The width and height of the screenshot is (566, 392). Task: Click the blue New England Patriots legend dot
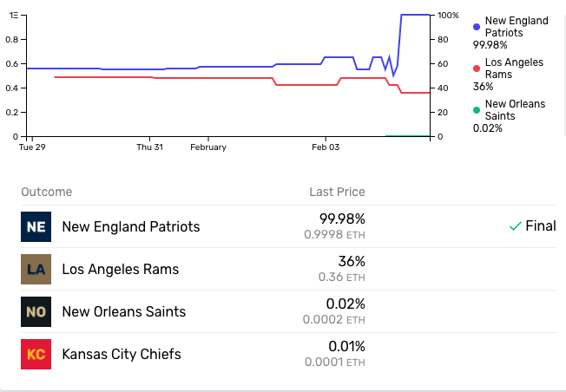click(477, 27)
